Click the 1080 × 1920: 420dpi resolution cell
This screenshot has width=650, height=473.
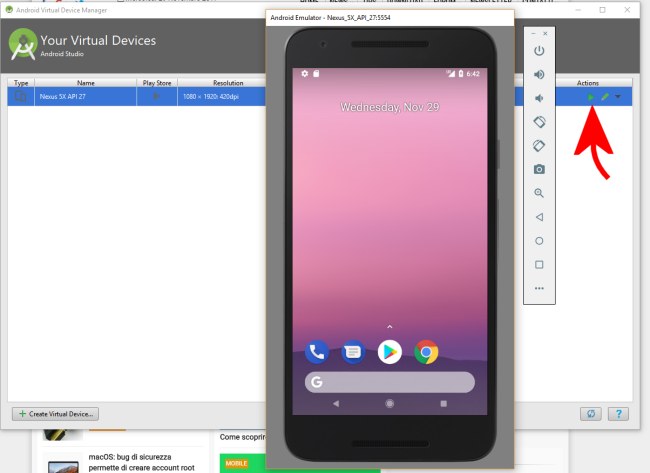point(211,97)
